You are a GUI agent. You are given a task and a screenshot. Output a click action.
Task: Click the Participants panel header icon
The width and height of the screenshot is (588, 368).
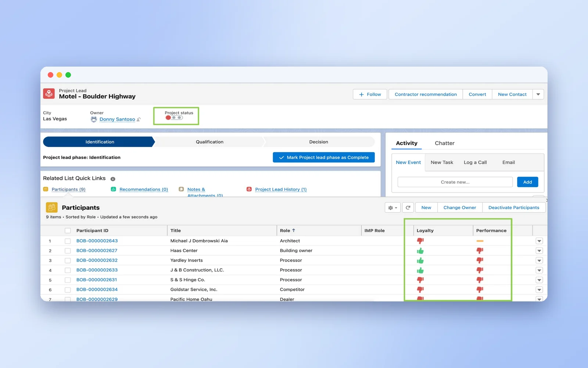click(52, 208)
